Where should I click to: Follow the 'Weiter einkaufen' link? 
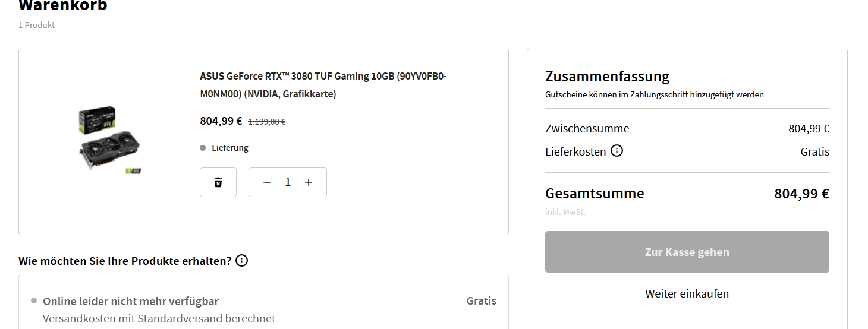point(687,293)
